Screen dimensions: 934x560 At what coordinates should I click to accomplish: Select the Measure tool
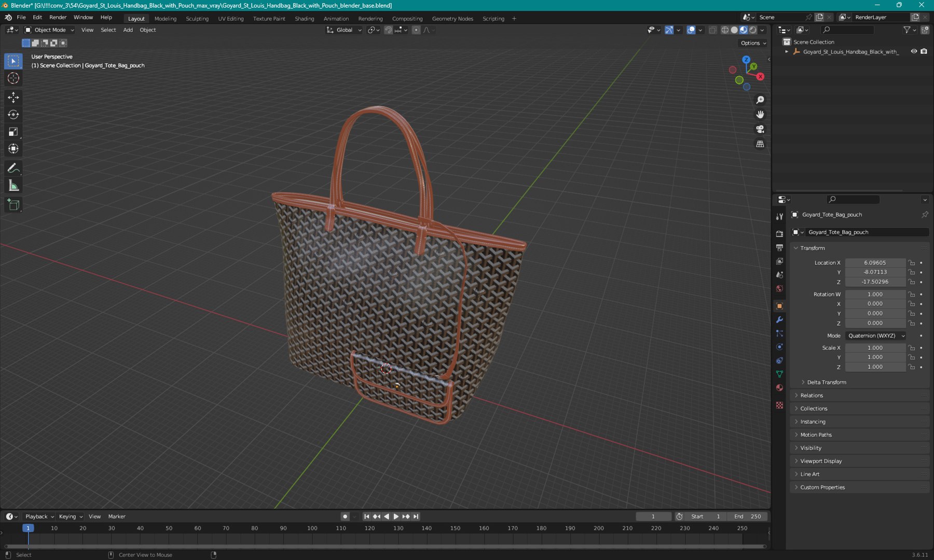click(13, 186)
